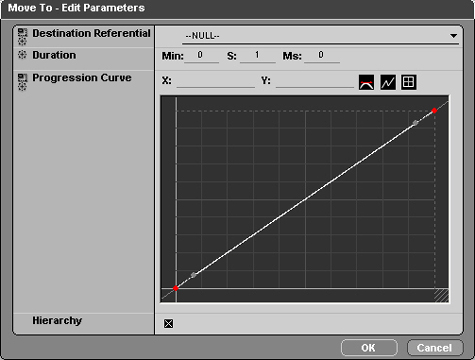Click the parameter icon beside Progression Curve

tap(22, 82)
